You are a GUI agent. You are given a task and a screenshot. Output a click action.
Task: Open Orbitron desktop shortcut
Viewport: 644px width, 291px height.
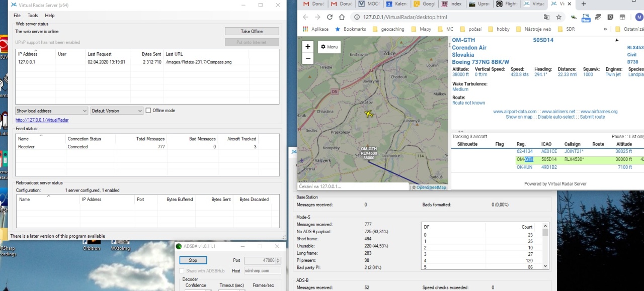tap(92, 245)
